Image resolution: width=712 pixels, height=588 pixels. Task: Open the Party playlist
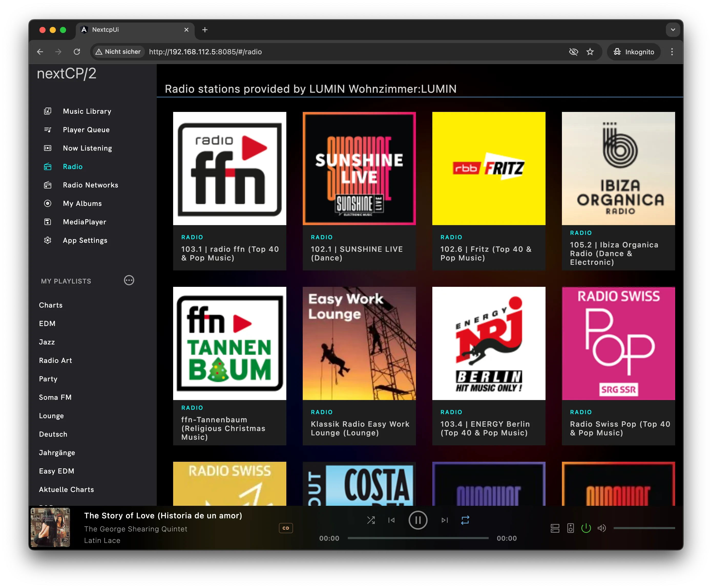[x=48, y=379]
